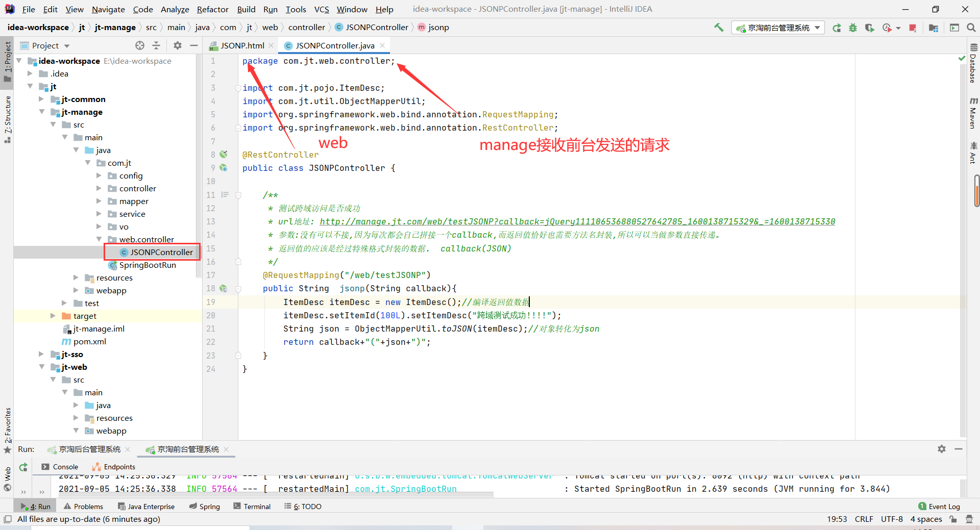Open the run configuration dropdown 京淘前台管理系统
Screen dimensions: 980x530
tap(778, 28)
